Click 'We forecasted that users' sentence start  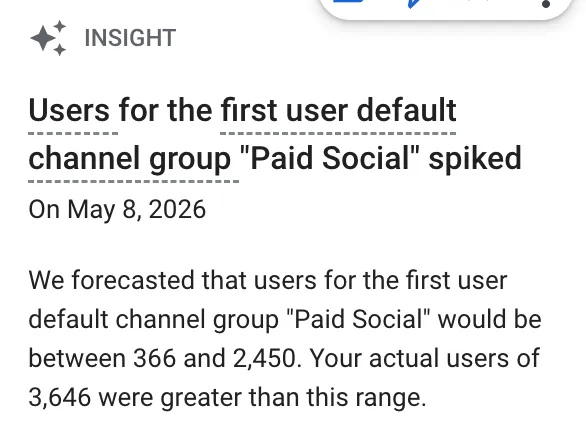pos(173,280)
